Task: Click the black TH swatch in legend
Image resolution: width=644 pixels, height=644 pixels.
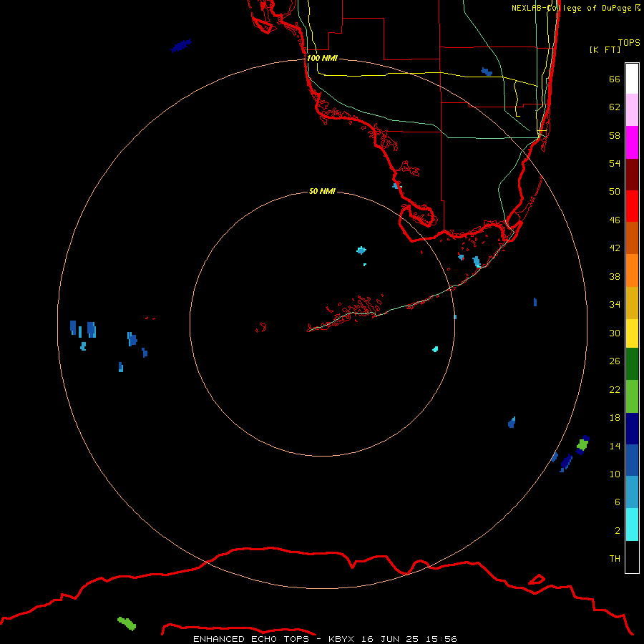Action: (x=632, y=557)
